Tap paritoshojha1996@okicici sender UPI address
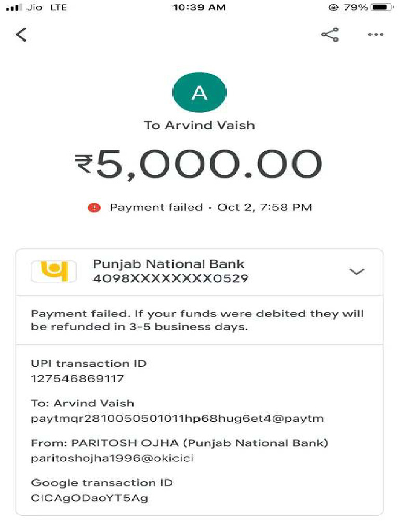The width and height of the screenshot is (399, 532). (x=112, y=459)
